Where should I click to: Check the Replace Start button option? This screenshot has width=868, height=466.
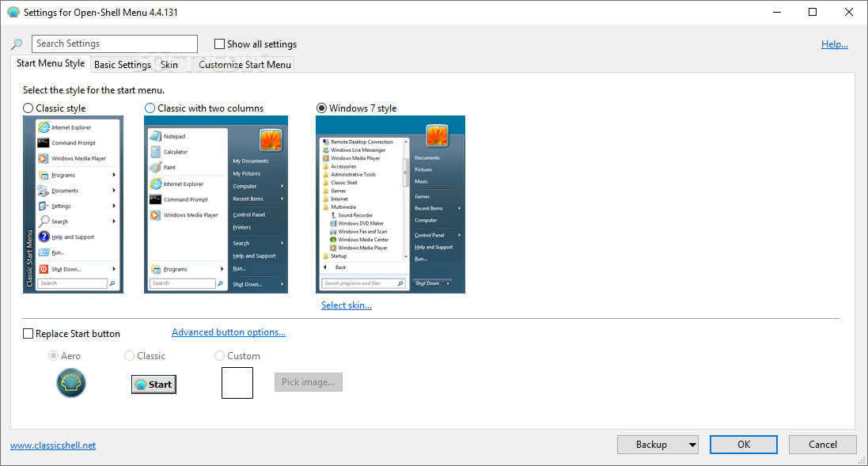point(28,333)
